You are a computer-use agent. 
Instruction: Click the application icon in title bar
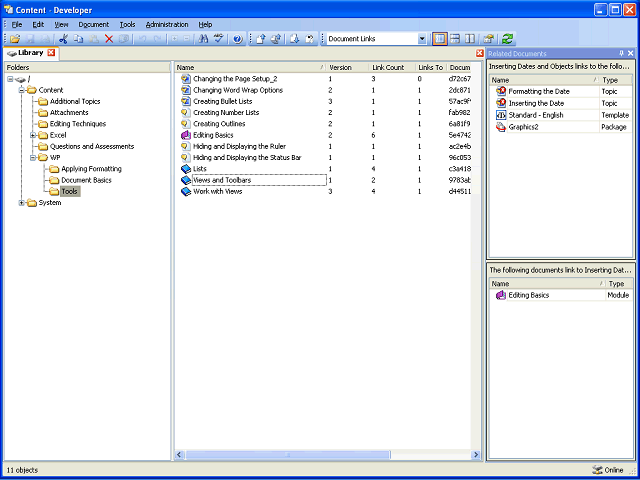click(8, 9)
